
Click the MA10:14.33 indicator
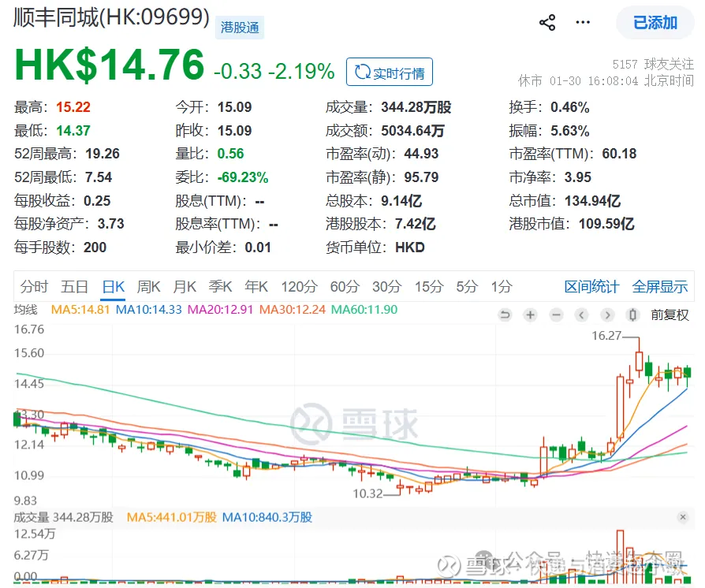(x=149, y=309)
